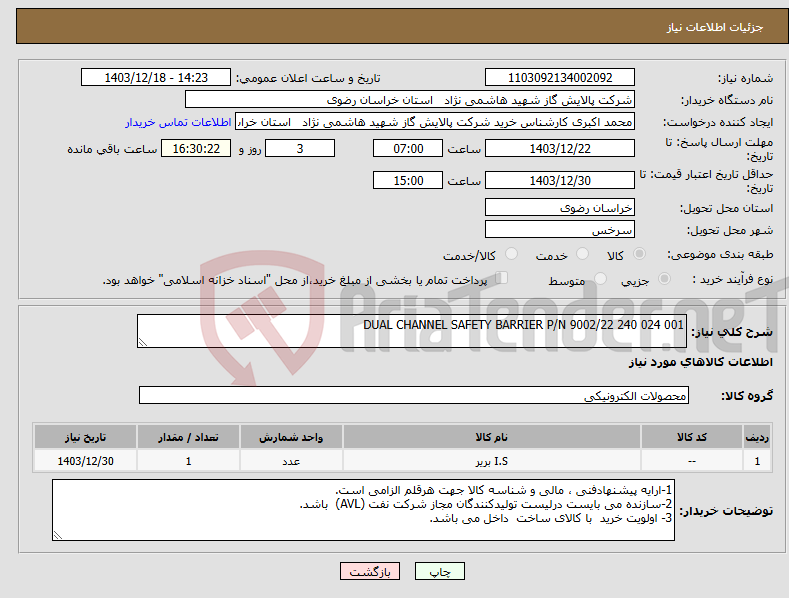The image size is (789, 598).
Task: Click the row number 1 cell
Action: coord(757,461)
